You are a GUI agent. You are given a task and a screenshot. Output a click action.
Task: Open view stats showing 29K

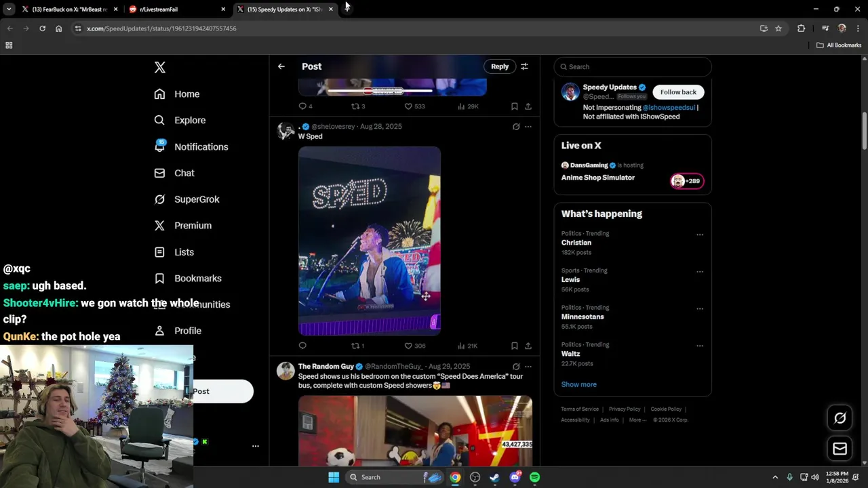coord(468,106)
